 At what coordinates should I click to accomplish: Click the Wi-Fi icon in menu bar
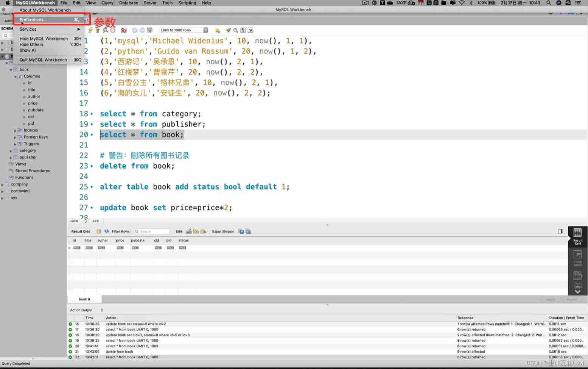(x=462, y=3)
